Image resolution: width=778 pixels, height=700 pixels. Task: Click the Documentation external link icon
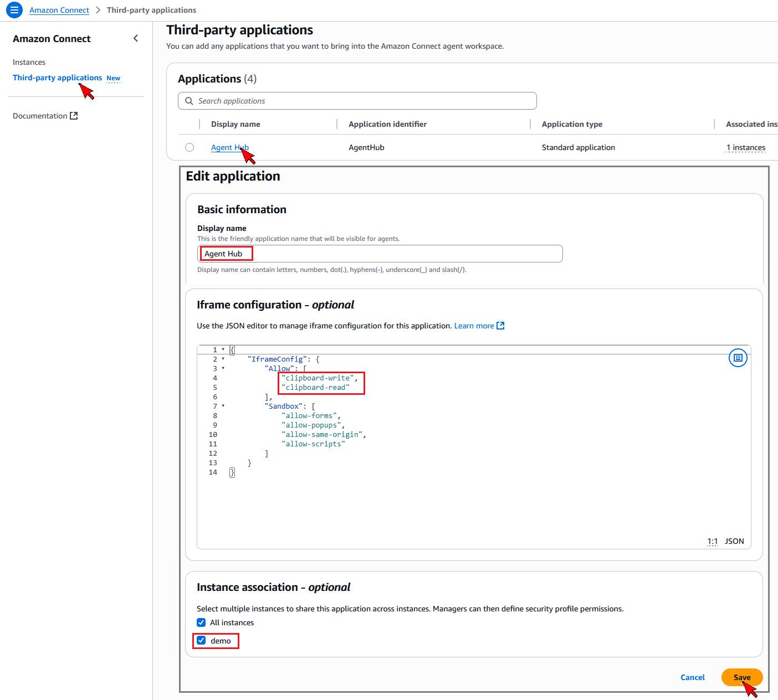(74, 116)
